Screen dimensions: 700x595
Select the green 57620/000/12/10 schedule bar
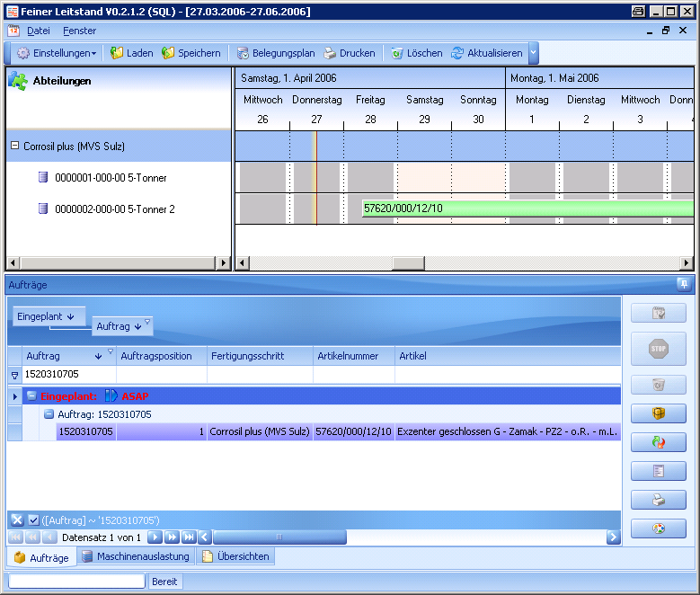click(x=527, y=209)
